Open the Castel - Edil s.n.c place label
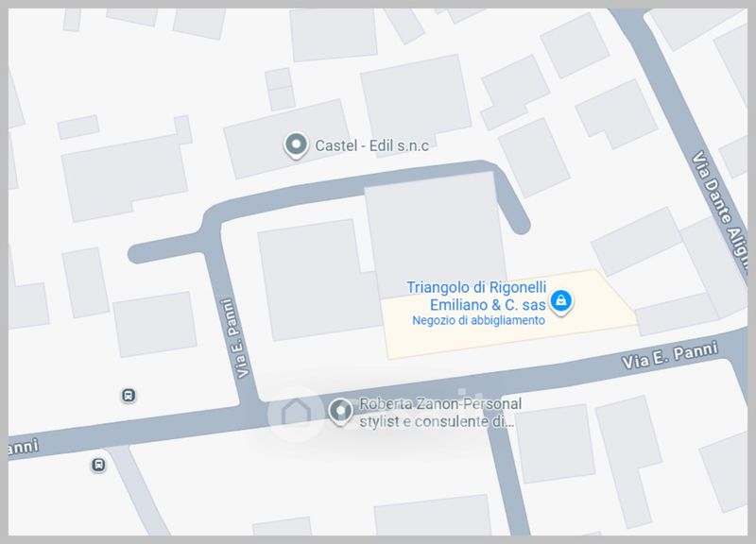Image resolution: width=756 pixels, height=544 pixels. tap(371, 145)
